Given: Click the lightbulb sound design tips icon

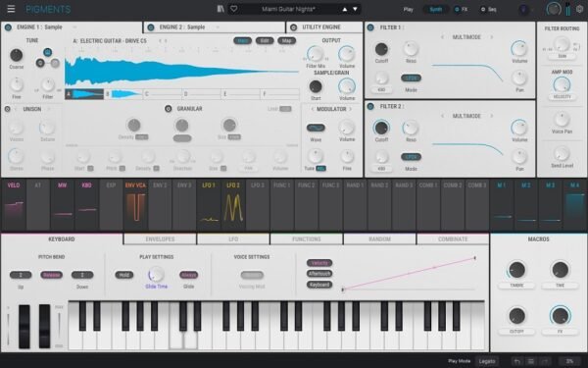Looking at the screenshot, I should (x=524, y=10).
